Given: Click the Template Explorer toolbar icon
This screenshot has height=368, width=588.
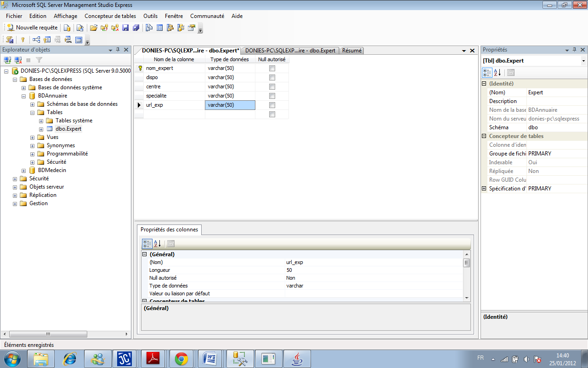Looking at the screenshot, I should pos(181,28).
